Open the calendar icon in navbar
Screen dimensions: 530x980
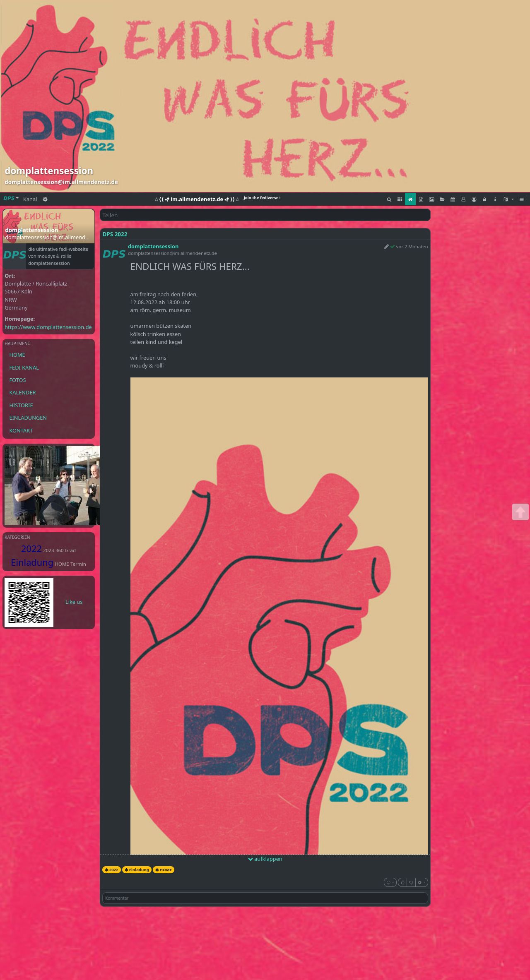click(453, 199)
